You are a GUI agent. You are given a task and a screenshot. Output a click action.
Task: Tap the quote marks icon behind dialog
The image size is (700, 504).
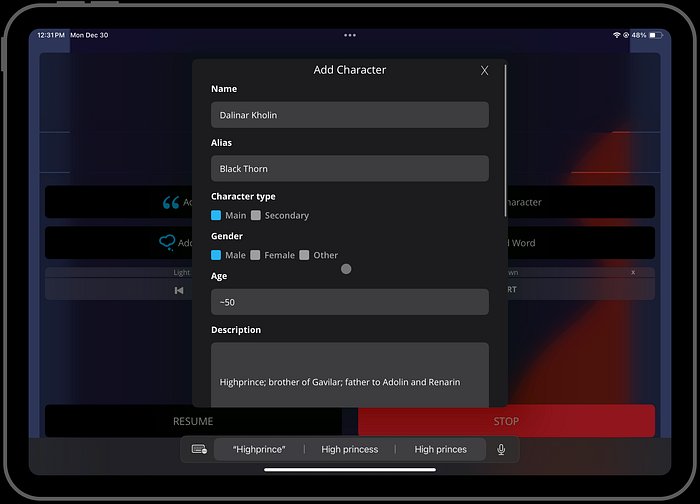pos(171,203)
